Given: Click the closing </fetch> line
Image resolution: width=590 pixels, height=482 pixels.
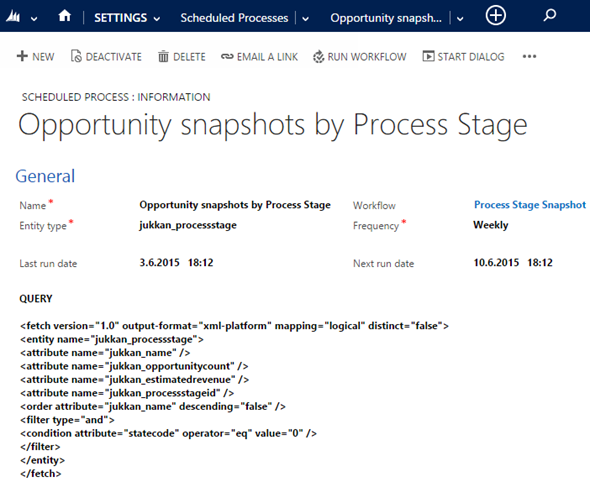Looking at the screenshot, I should [40, 474].
